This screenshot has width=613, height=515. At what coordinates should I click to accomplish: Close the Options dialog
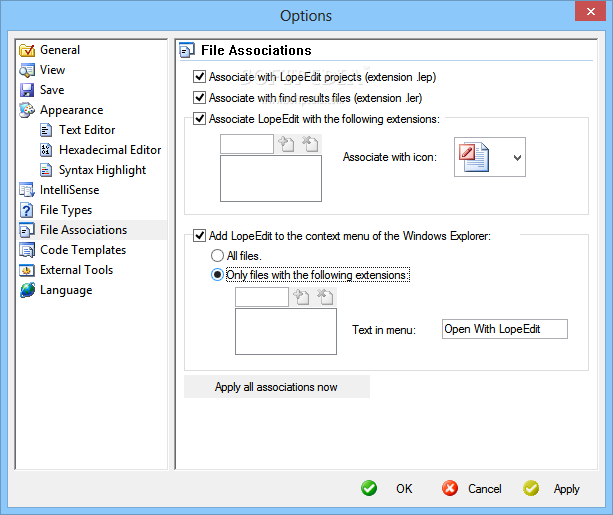click(590, 11)
